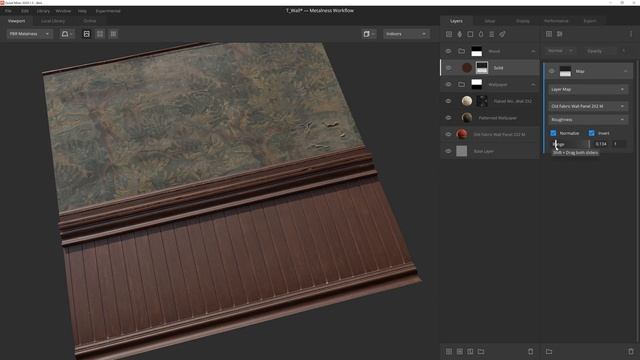Switch to the Performance tab
Viewport: 640px width, 360px height.
click(556, 21)
